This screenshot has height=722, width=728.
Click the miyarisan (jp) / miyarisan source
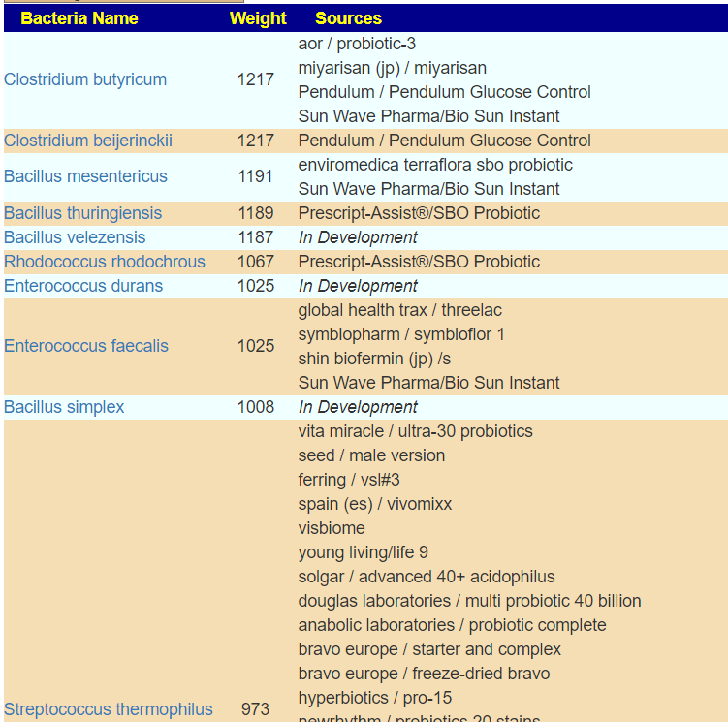pos(393,68)
